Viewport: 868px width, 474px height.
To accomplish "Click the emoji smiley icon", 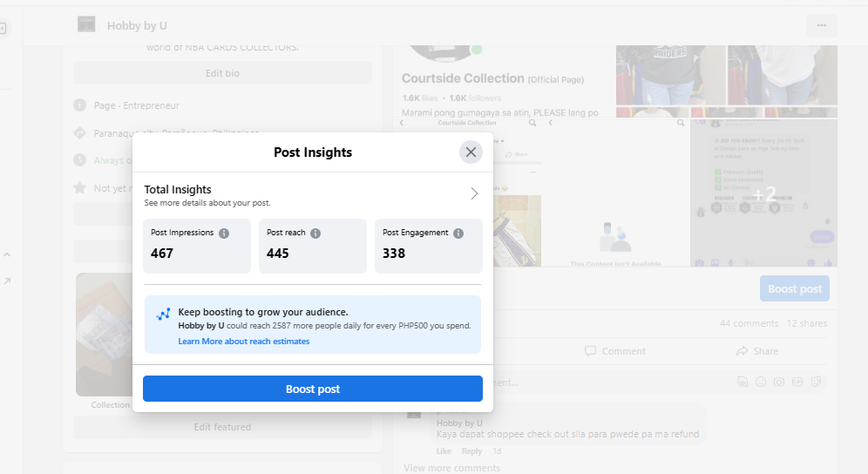I will click(761, 382).
